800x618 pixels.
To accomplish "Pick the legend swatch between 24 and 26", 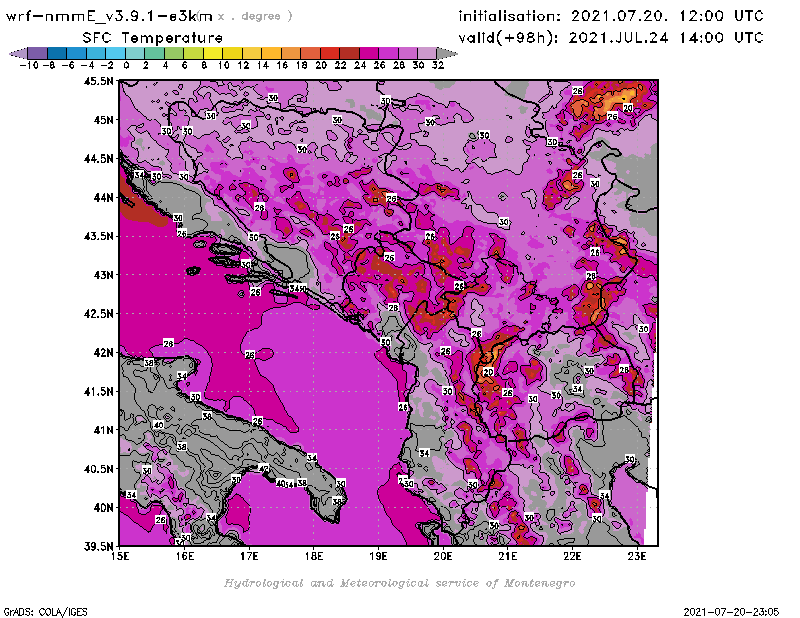I will pyautogui.click(x=369, y=53).
